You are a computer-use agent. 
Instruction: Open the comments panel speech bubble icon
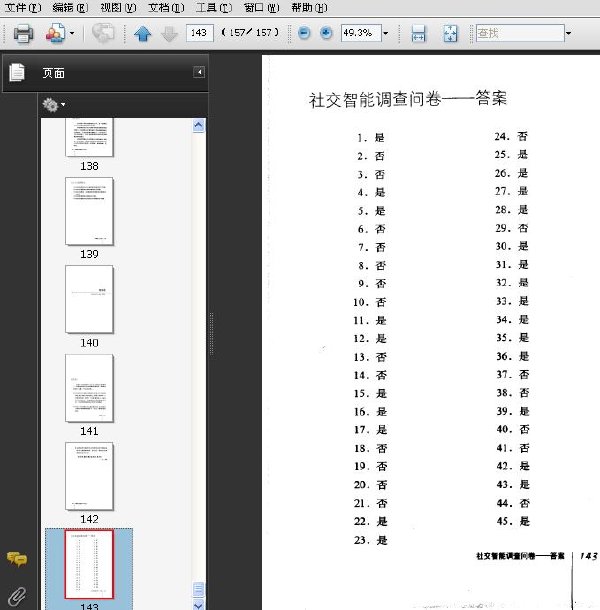pos(17,559)
